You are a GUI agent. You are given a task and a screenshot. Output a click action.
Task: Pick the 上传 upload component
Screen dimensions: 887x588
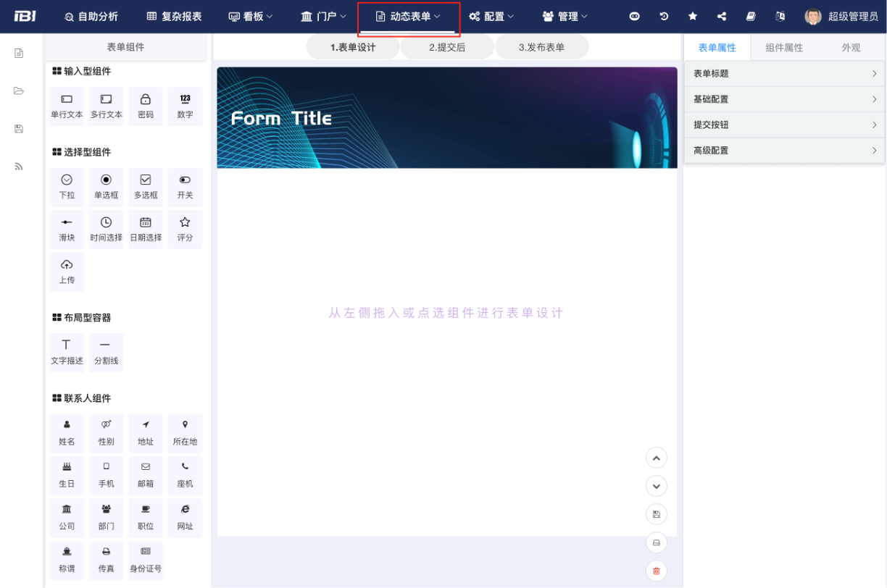coord(67,272)
